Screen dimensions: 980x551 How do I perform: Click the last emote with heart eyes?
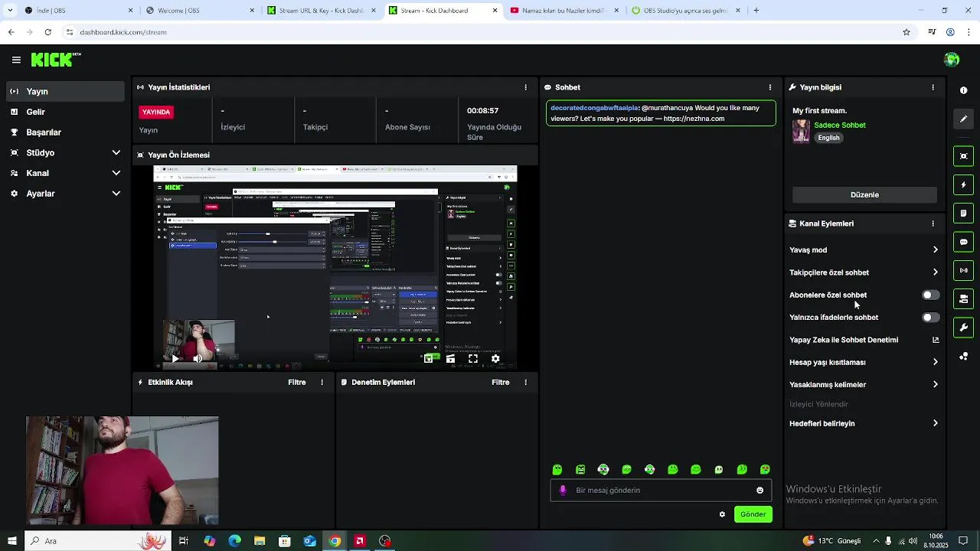(x=765, y=470)
